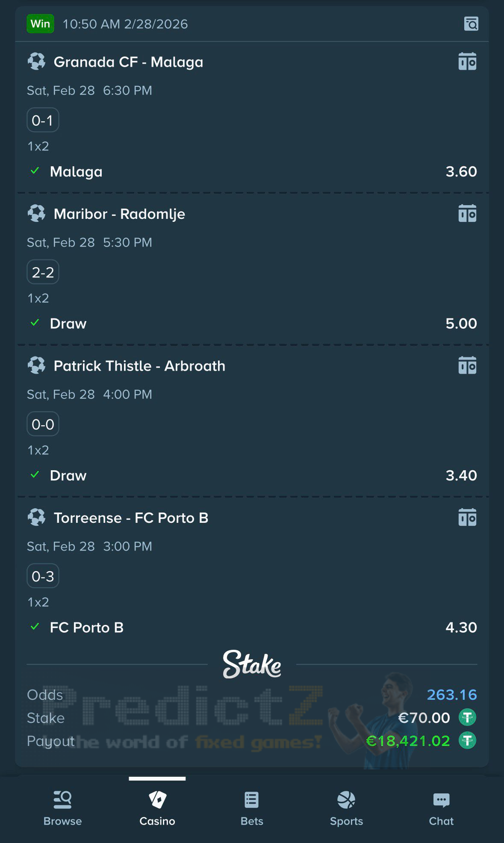Open the bet slip search icon

coord(471,24)
